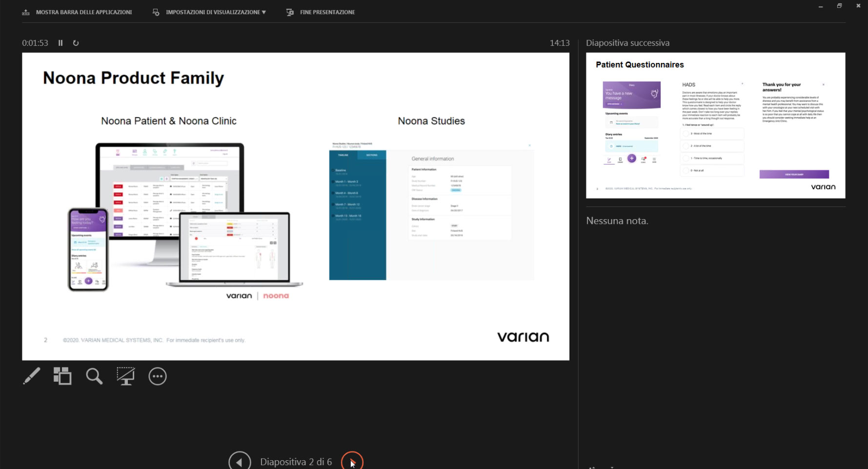Click the taskbar icon beside Mostra barra
This screenshot has height=469, width=868.
[x=26, y=12]
